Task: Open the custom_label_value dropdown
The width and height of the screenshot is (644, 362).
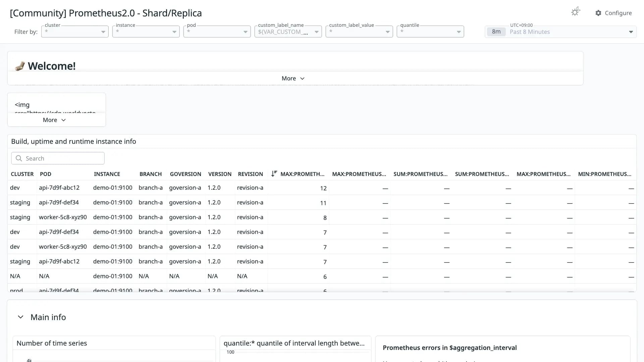Action: [359, 32]
